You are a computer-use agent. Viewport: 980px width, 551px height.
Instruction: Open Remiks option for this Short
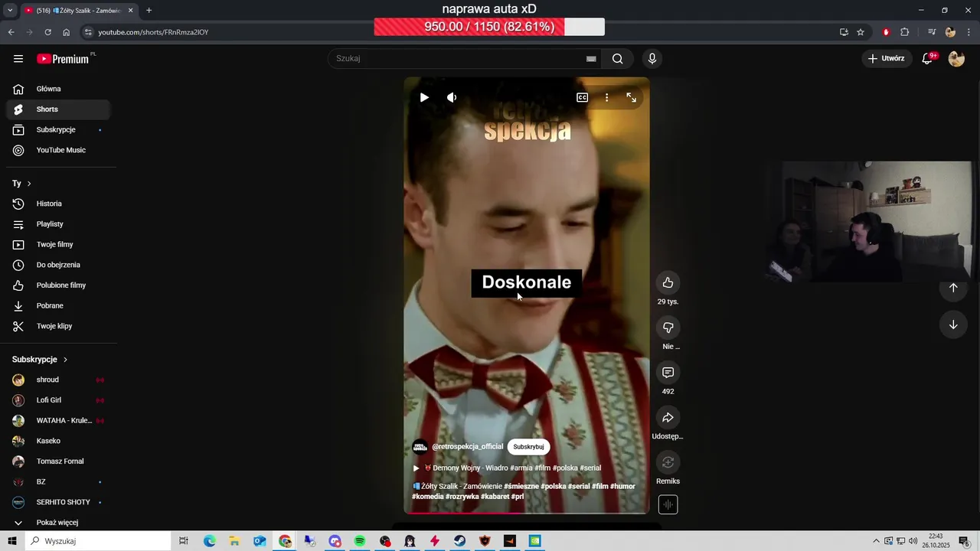[668, 462]
